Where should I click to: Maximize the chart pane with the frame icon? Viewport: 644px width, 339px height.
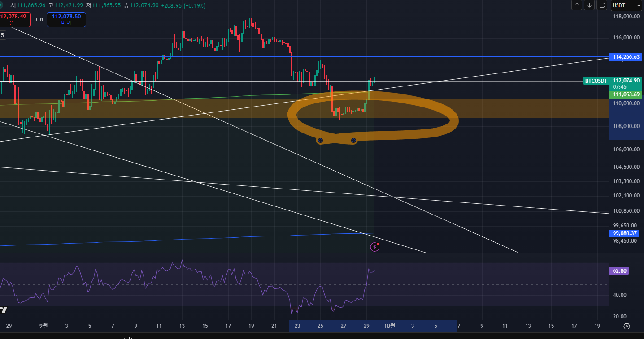(602, 5)
